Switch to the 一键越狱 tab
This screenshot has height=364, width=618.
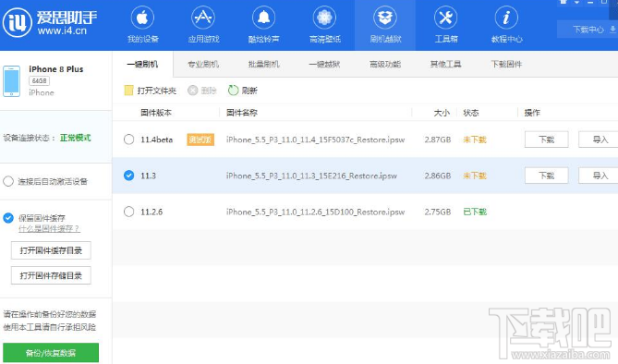pos(324,65)
